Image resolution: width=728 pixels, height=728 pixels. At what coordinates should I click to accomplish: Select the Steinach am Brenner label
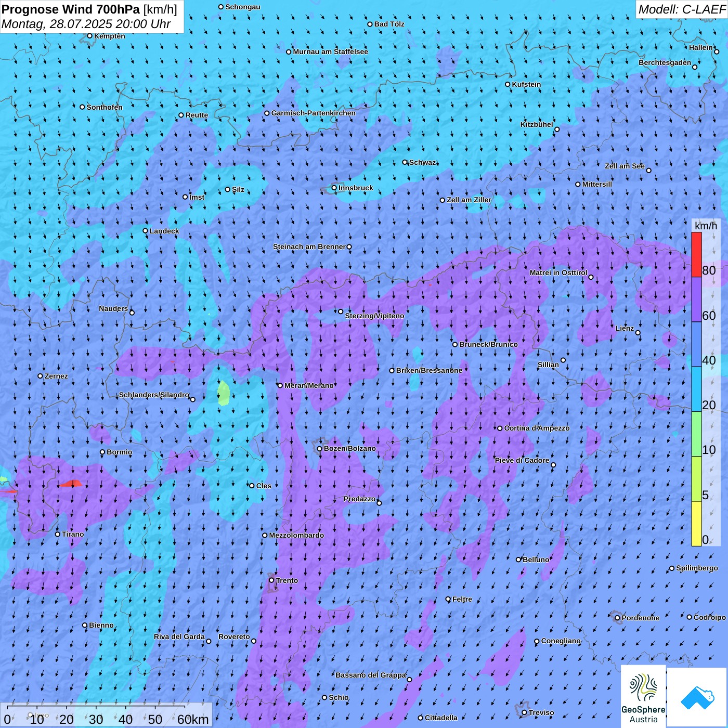(309, 246)
